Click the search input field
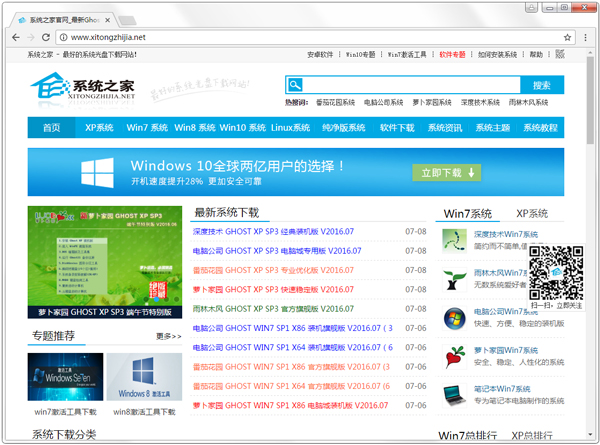600x445 pixels. coord(411,85)
